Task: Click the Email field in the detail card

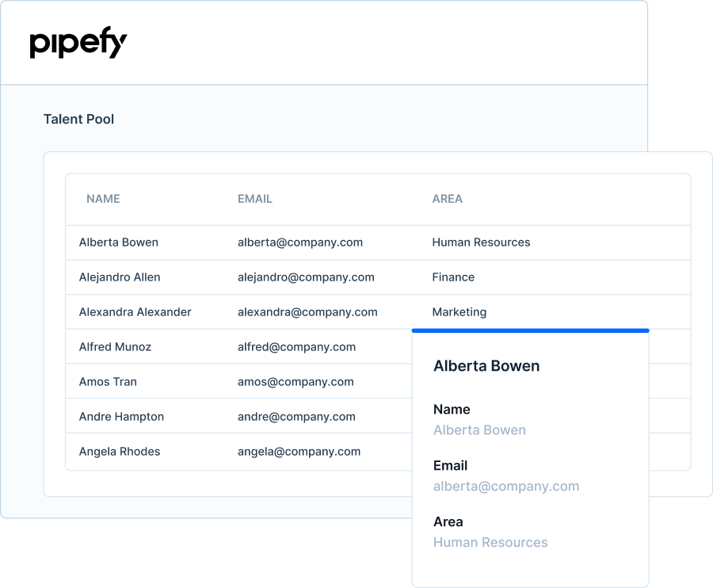Action: click(505, 487)
